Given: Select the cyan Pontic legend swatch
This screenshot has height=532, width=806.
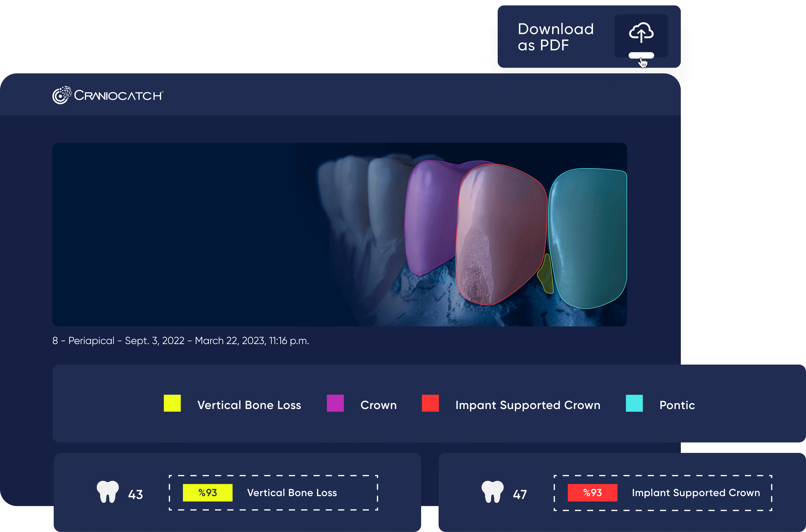Looking at the screenshot, I should point(634,403).
